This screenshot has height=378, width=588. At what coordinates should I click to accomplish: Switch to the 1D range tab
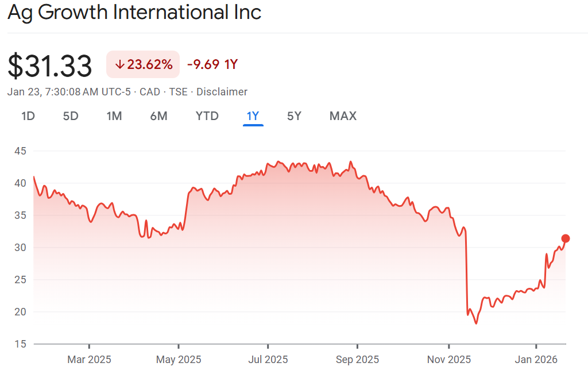point(28,116)
